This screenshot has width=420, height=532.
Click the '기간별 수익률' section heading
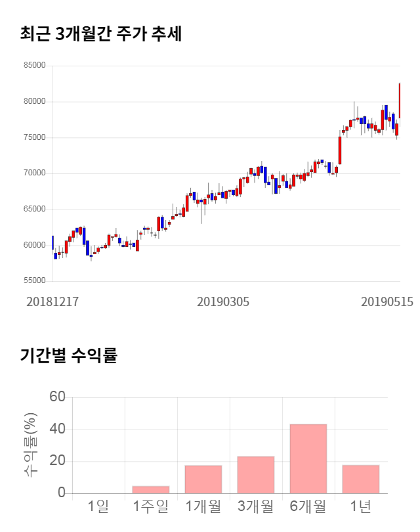[68, 357]
